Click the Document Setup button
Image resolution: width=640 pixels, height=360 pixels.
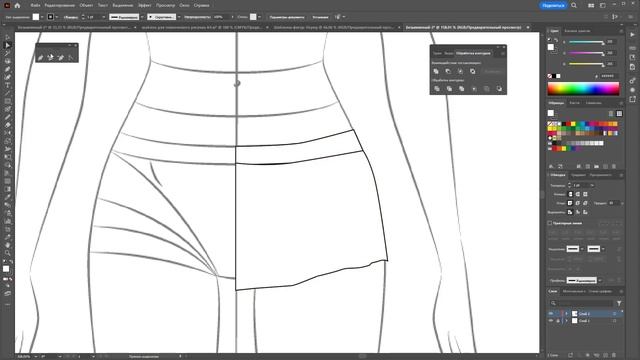pyautogui.click(x=287, y=17)
